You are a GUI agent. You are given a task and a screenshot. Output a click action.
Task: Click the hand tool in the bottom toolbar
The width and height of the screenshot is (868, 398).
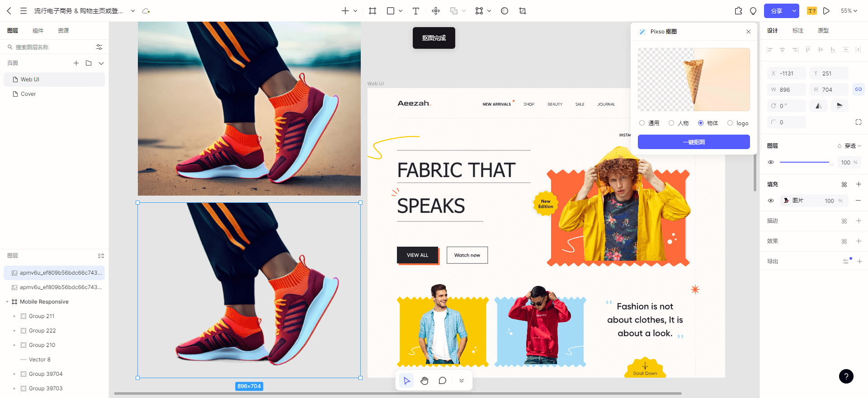pyautogui.click(x=424, y=381)
